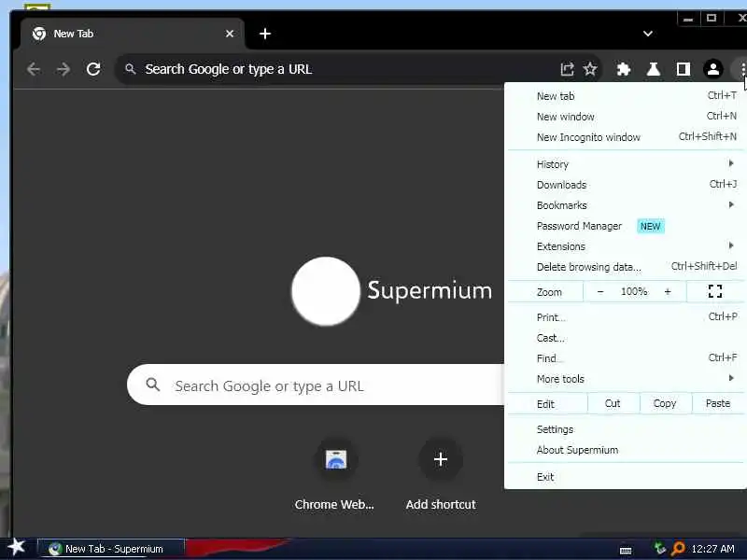747x560 pixels.
Task: Share this page icon in address bar
Action: [x=567, y=69]
